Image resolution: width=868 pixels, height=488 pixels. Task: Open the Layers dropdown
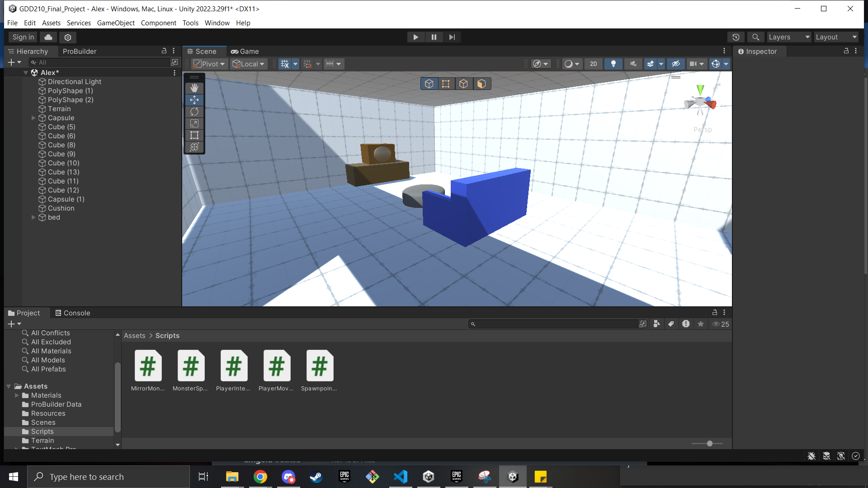[789, 37]
